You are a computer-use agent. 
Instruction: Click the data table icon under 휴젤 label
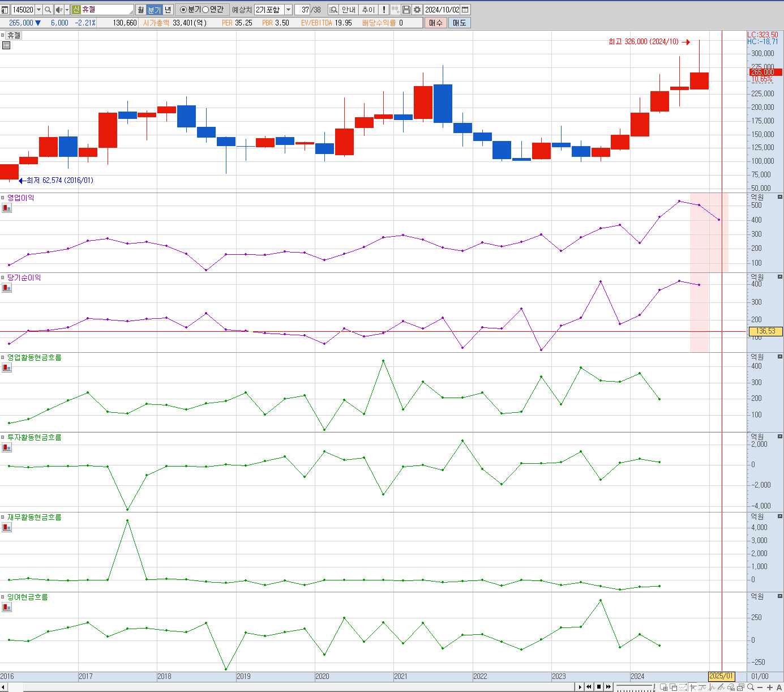click(x=6, y=45)
